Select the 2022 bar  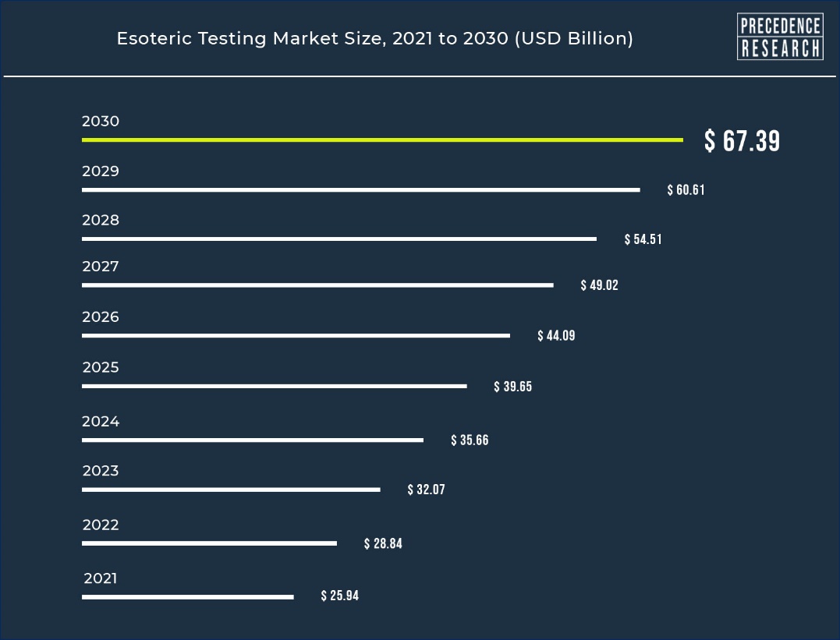click(x=210, y=543)
